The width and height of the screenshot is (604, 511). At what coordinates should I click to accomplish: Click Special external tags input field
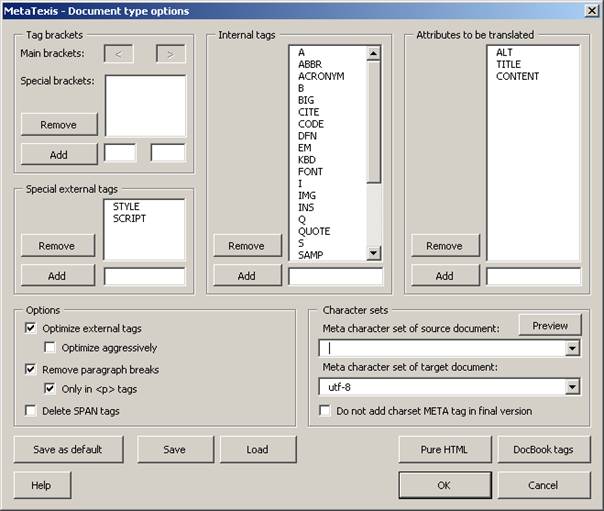tap(144, 276)
